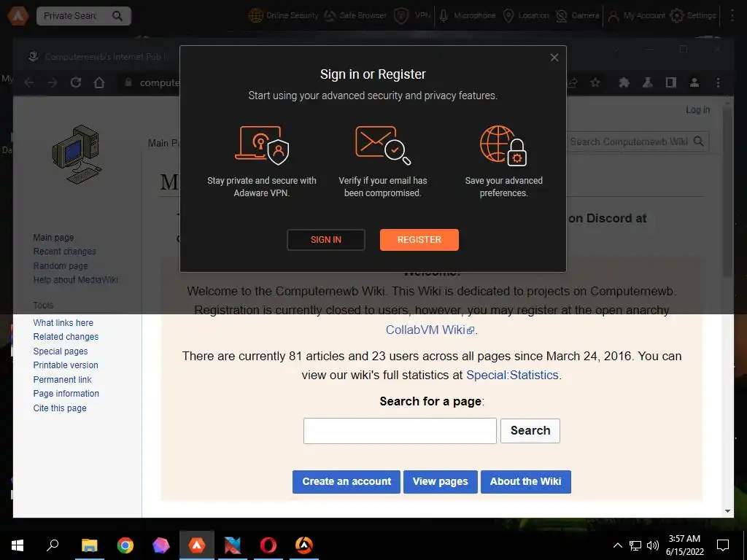Screen dimensions: 747x560
Task: Open the volume control in system tray
Action: (653, 545)
